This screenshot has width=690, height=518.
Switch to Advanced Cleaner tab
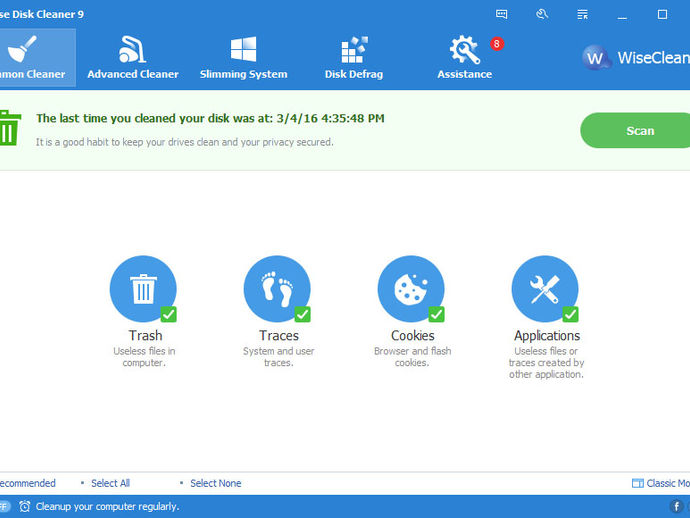[x=132, y=58]
